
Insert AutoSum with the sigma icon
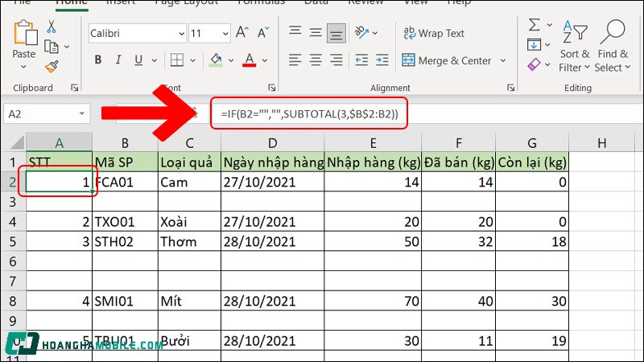[x=534, y=25]
